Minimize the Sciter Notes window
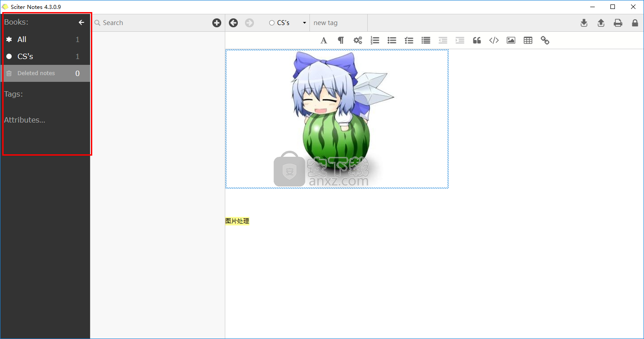 [x=592, y=7]
